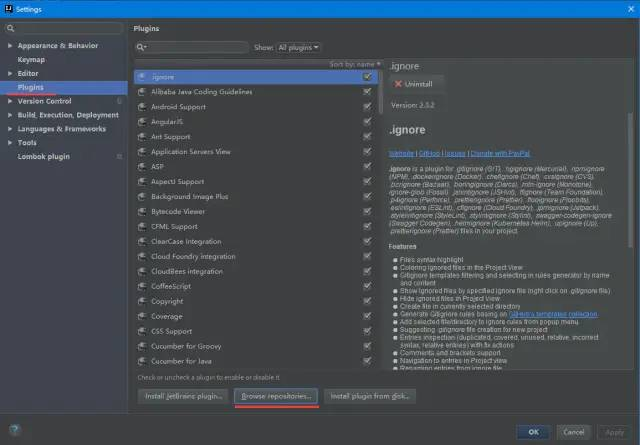Viewport: 640px width, 445px height.
Task: Click the .ignore plugin icon
Action: (x=142, y=77)
